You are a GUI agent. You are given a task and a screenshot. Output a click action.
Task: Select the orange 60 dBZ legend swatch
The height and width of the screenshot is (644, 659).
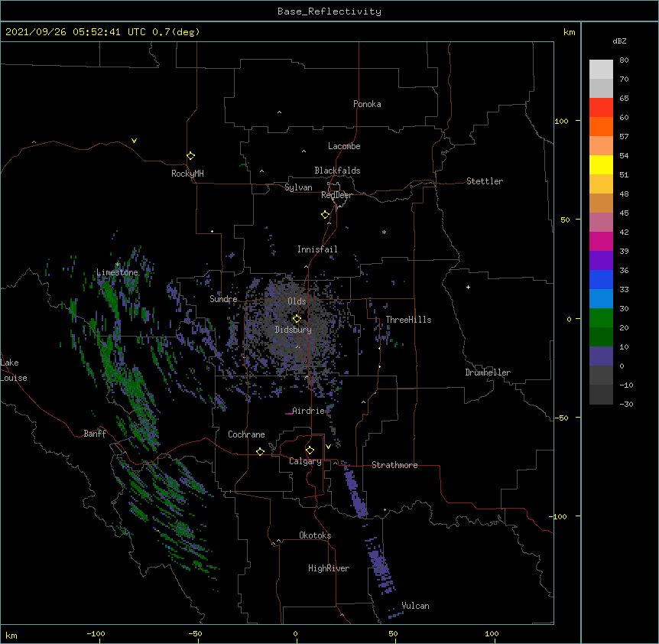(601, 127)
